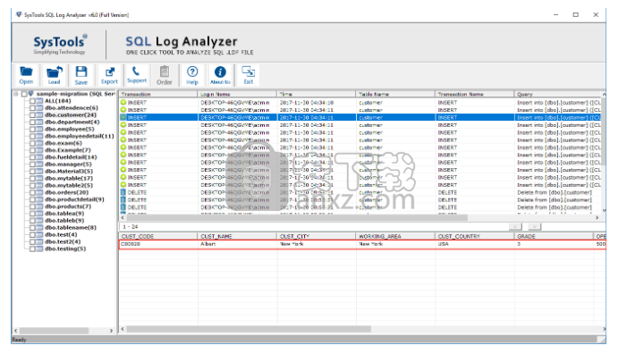Viewport: 644px width, 354px height.
Task: Sort by Table Name column header
Action: coord(395,94)
